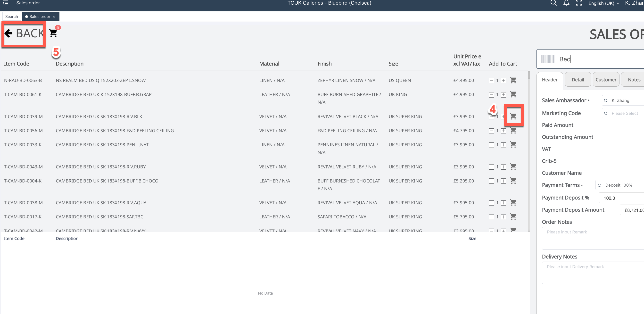Decrease quantity for T-CAM-BD-0056-M bed
Image resolution: width=644 pixels, height=314 pixels.
(491, 131)
